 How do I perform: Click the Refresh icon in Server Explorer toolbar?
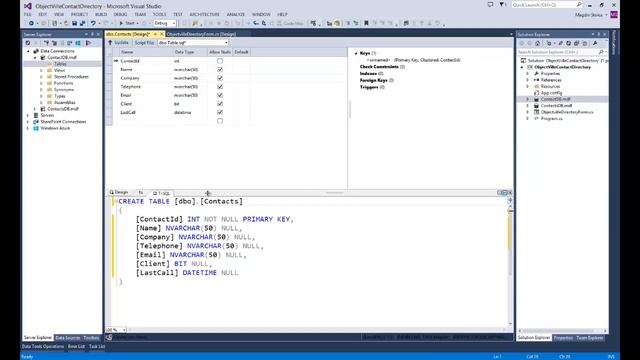click(x=28, y=43)
